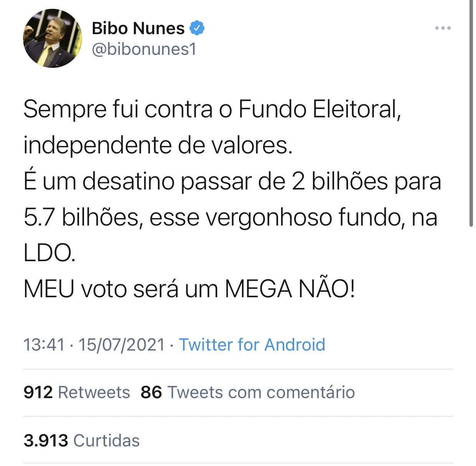Click the line mentioning Fundo Eleitoral
This screenshot has height=466, width=476.
pos(212,109)
